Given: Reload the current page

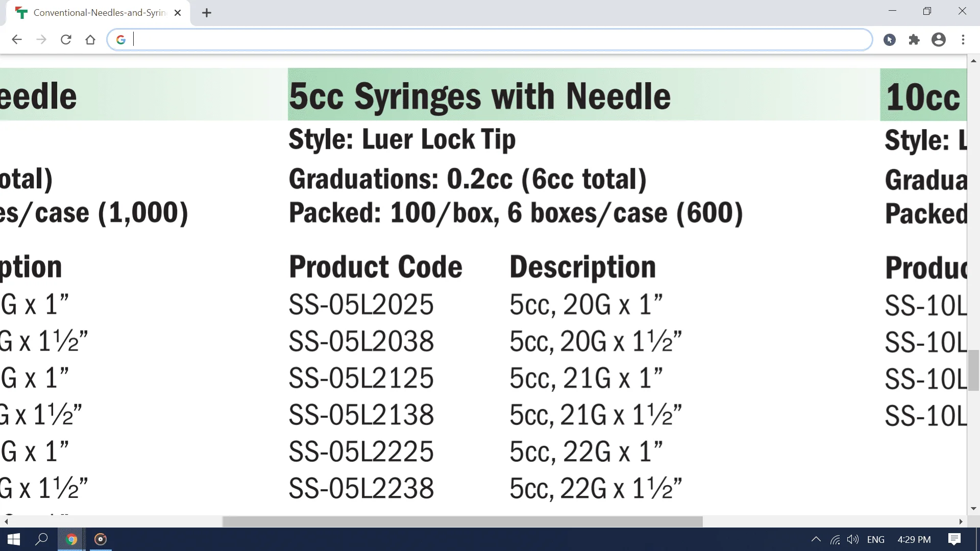Looking at the screenshot, I should [x=66, y=40].
